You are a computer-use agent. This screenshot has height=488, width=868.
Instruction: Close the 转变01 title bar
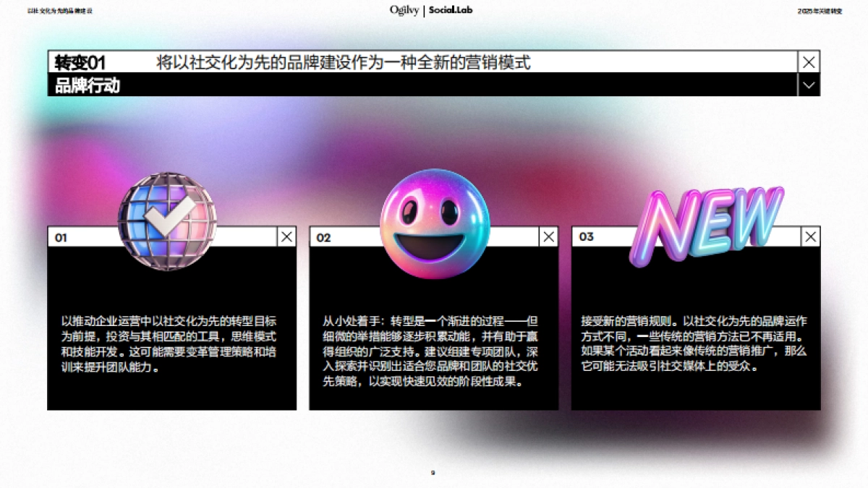coord(808,62)
